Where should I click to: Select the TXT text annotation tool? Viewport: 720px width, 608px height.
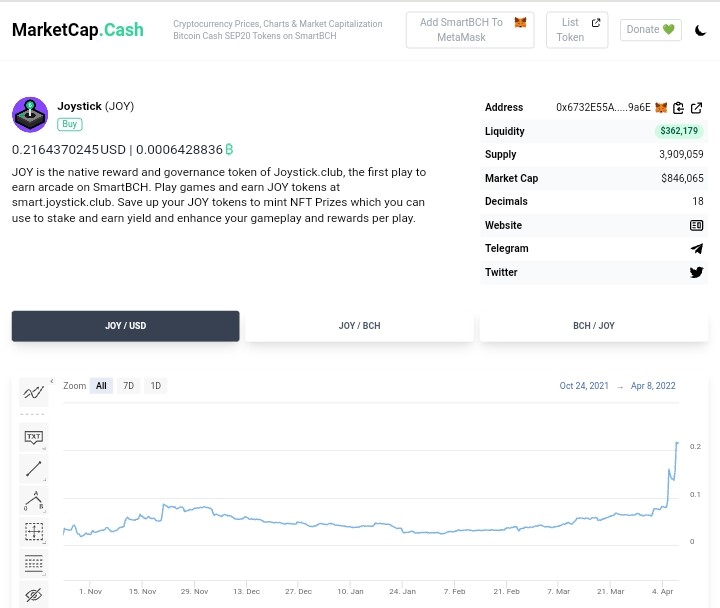[34, 436]
